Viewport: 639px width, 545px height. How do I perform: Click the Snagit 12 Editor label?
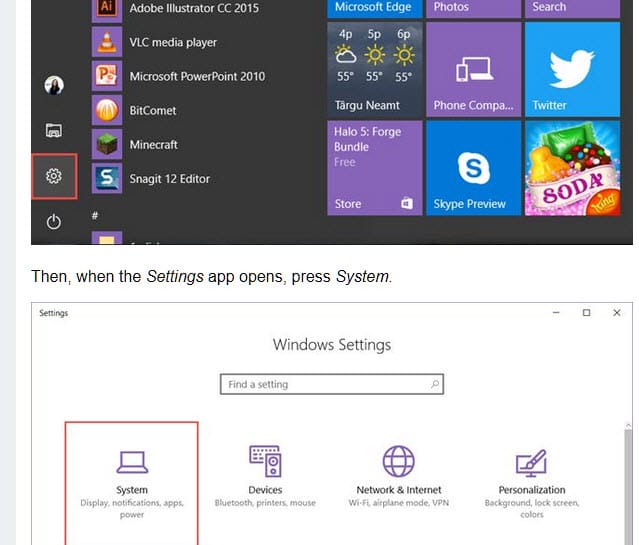click(170, 179)
